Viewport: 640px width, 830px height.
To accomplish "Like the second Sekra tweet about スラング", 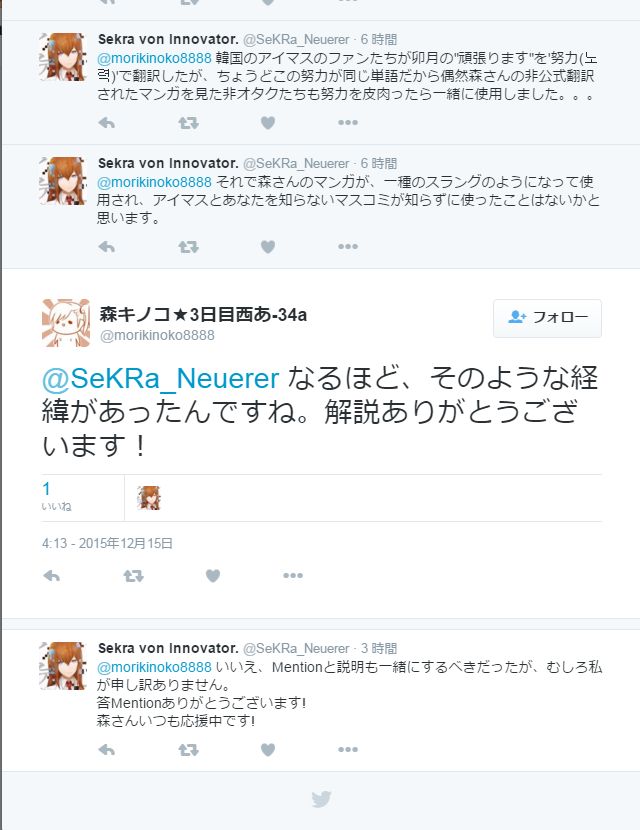I will point(268,247).
